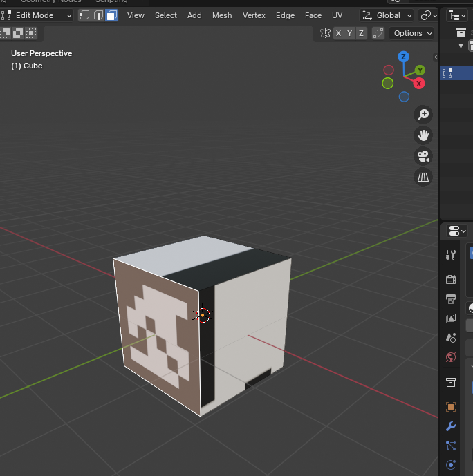Click the "User Perspective" viewport label
473x476 pixels.
[41, 53]
